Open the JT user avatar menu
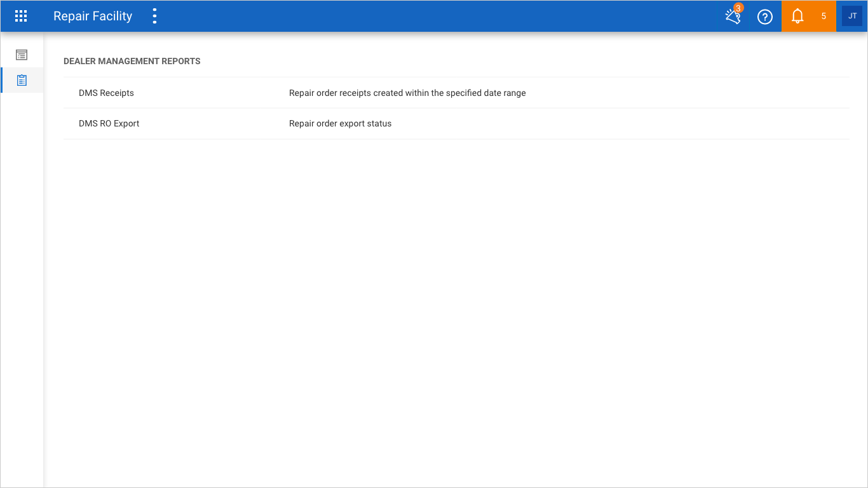Image resolution: width=868 pixels, height=488 pixels. click(x=852, y=16)
